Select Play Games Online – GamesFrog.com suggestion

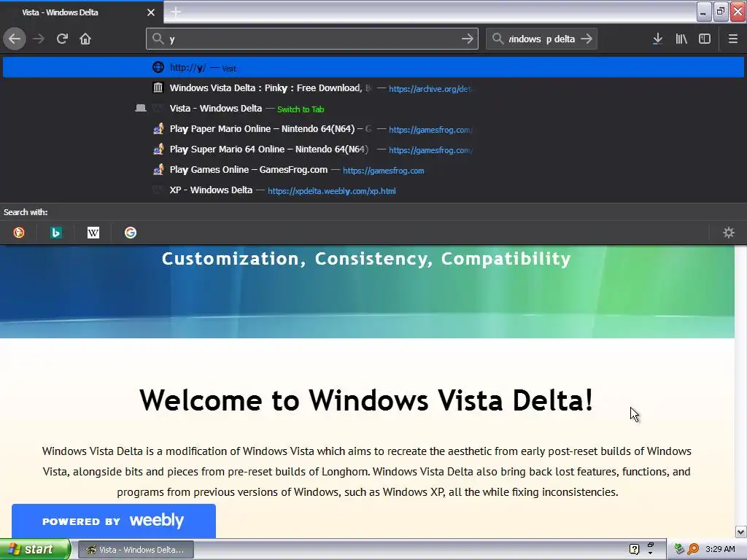click(x=373, y=170)
